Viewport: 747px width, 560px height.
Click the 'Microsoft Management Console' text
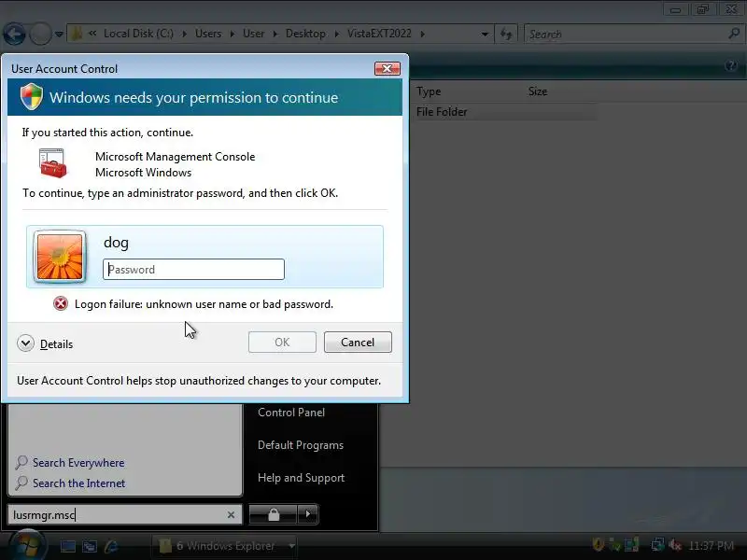click(x=175, y=157)
